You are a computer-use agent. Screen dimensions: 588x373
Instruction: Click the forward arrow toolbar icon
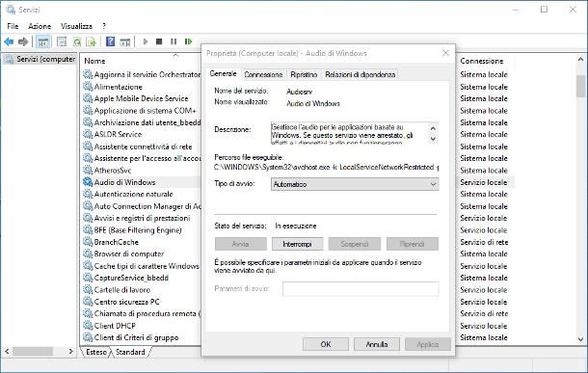23,41
